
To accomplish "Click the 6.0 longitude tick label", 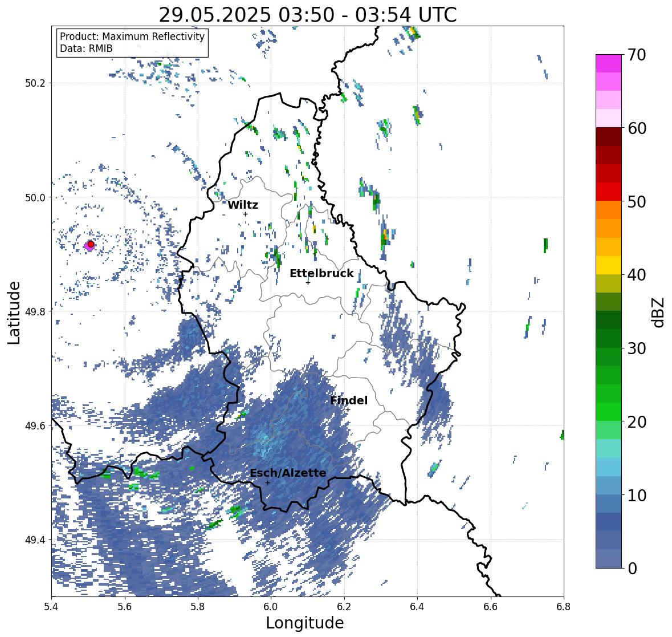I will [271, 607].
